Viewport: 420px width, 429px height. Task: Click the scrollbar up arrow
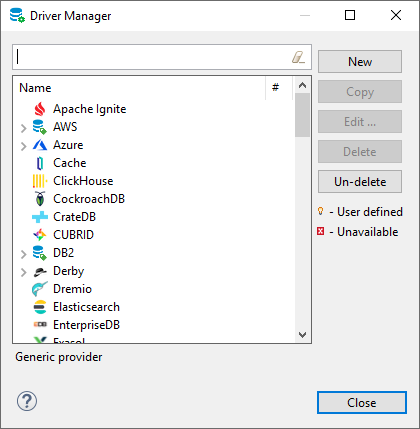click(x=302, y=85)
